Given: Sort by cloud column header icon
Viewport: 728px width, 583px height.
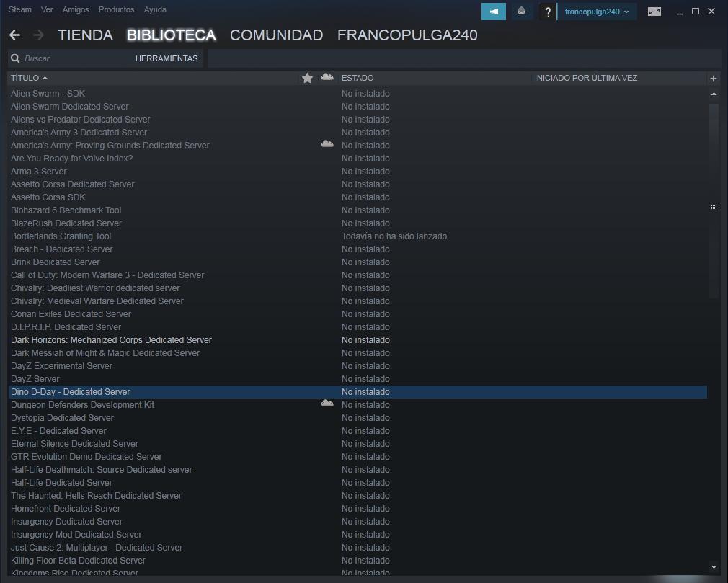Looking at the screenshot, I should coord(327,77).
